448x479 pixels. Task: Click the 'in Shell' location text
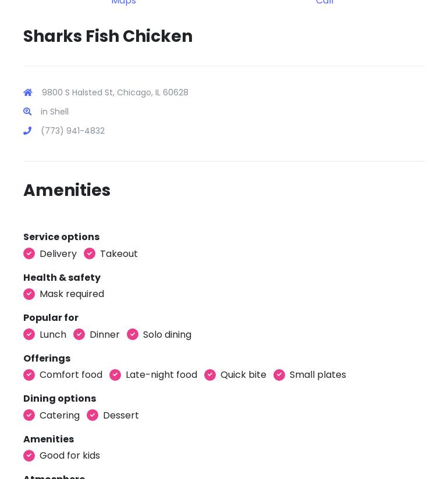click(55, 112)
